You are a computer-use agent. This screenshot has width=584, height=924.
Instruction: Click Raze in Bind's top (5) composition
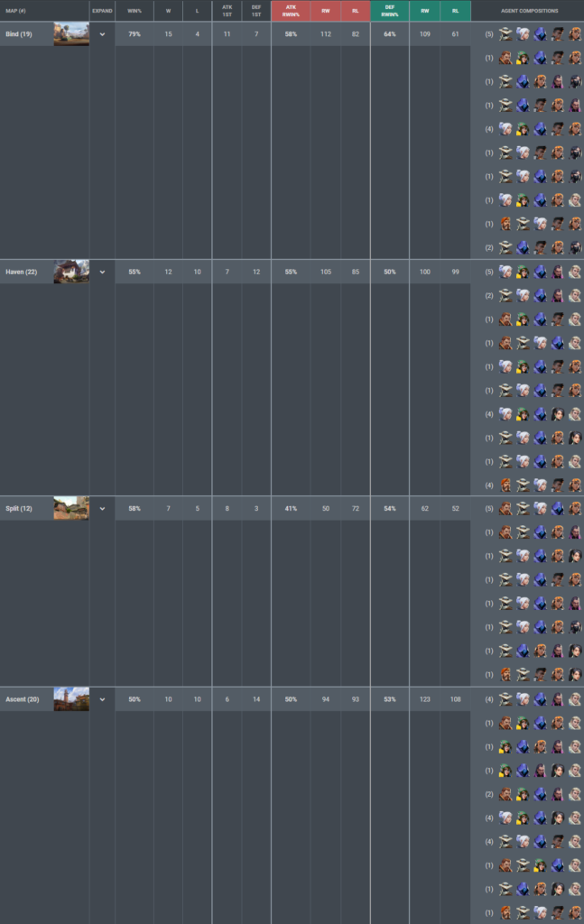pyautogui.click(x=575, y=34)
